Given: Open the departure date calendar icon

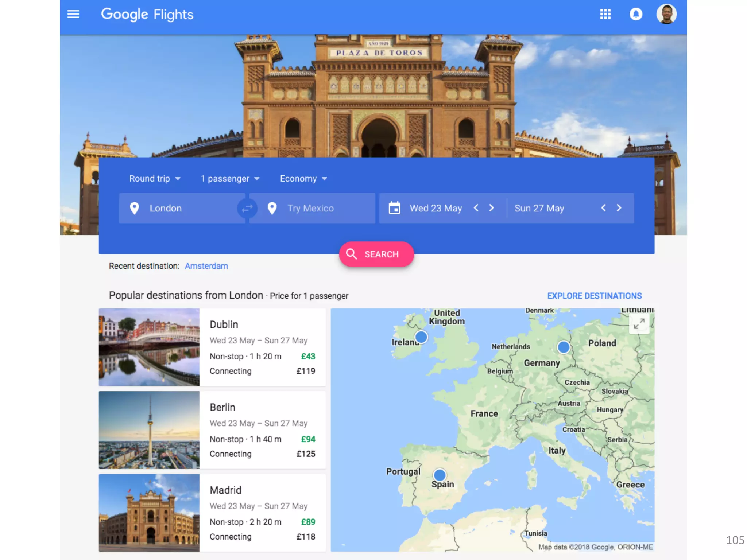Looking at the screenshot, I should pos(394,208).
